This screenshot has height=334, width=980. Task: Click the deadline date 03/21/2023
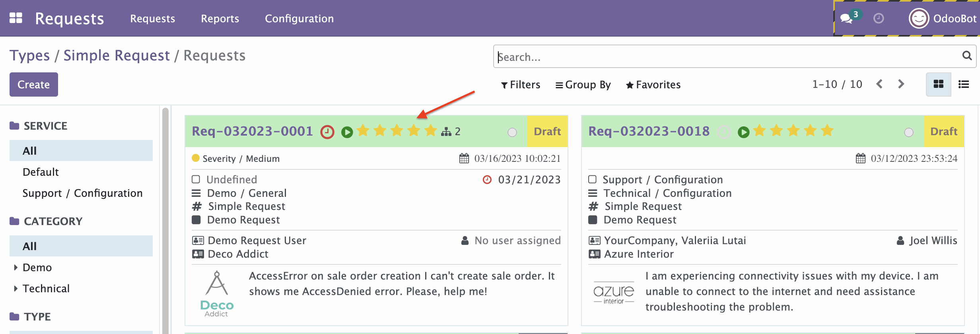point(529,180)
